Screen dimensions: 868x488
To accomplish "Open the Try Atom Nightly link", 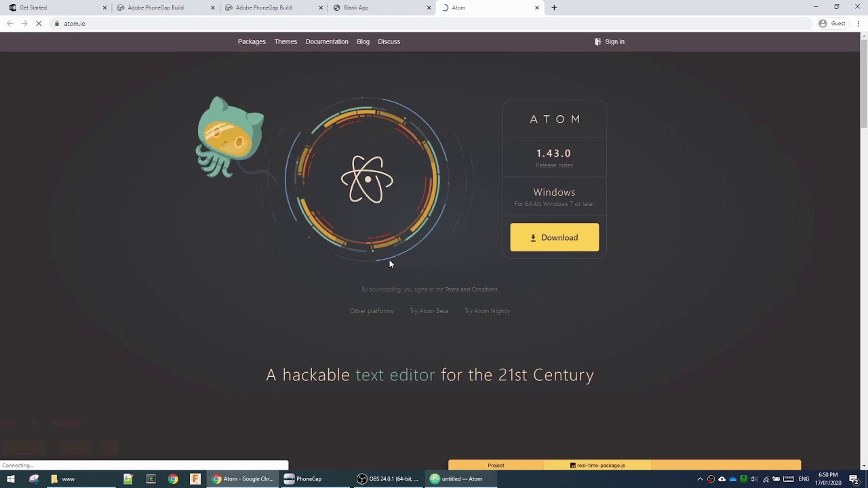I will (x=487, y=311).
